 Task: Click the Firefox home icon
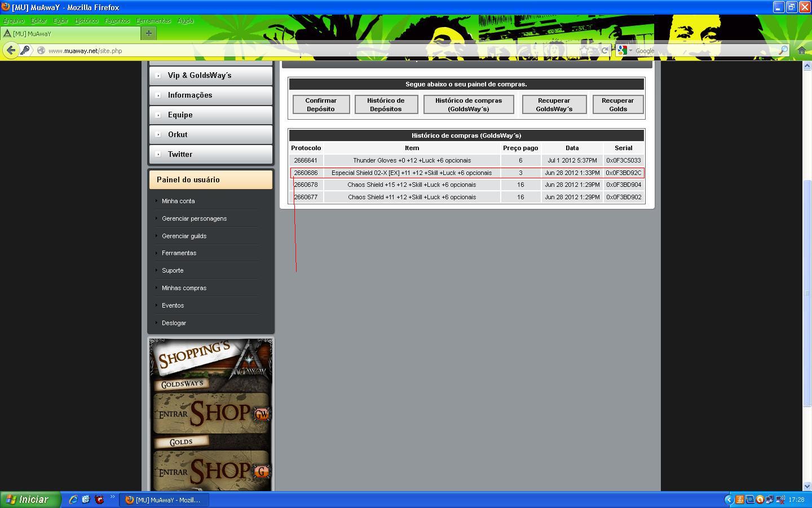tap(801, 50)
